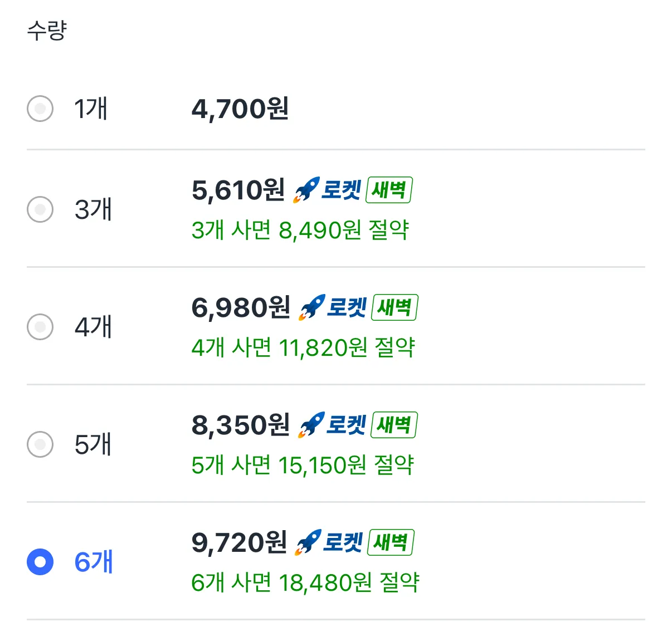This screenshot has height=622, width=672.
Task: Click the "6개 사면 18,480원 절약" savings text
Action: (x=305, y=582)
